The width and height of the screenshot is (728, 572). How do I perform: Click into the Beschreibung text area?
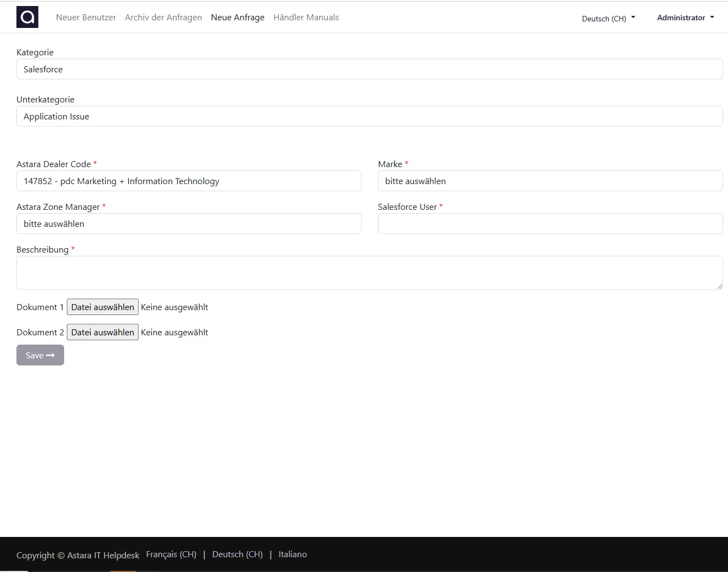(369, 273)
